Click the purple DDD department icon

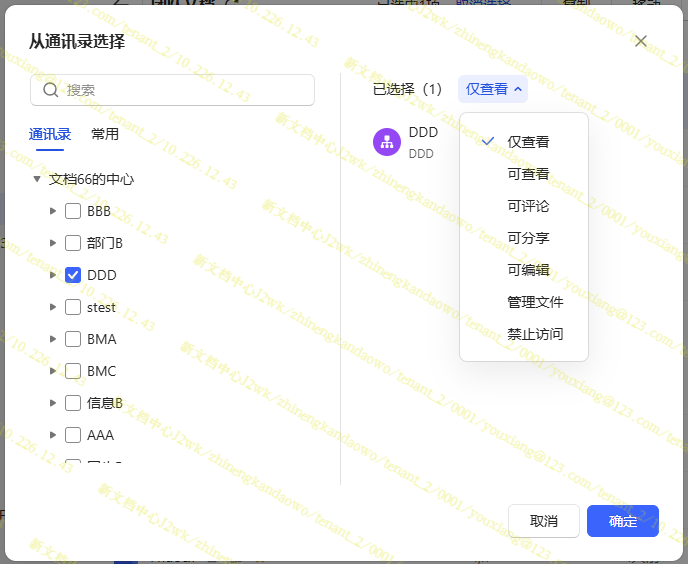pos(387,142)
